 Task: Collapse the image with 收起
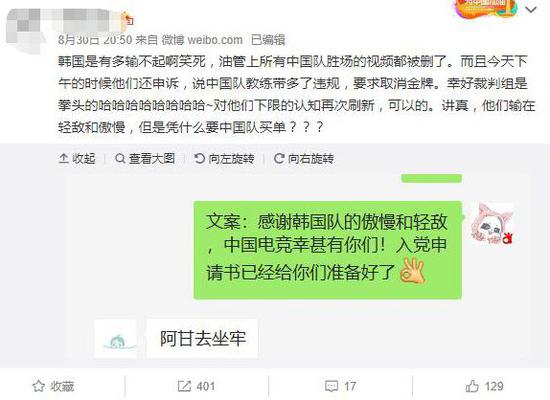77,159
